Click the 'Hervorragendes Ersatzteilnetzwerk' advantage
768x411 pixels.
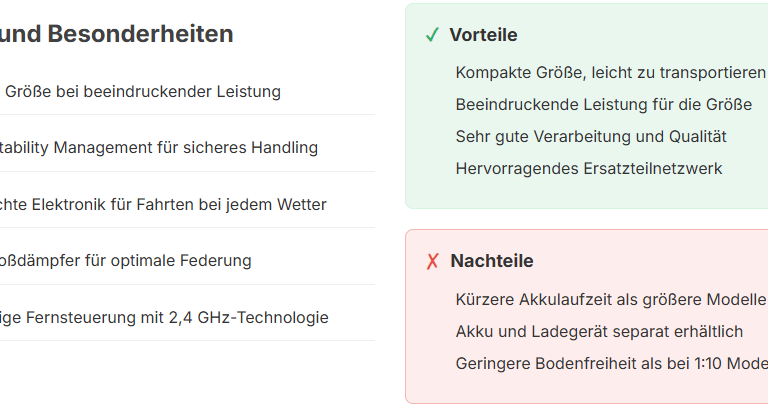pyautogui.click(x=589, y=169)
